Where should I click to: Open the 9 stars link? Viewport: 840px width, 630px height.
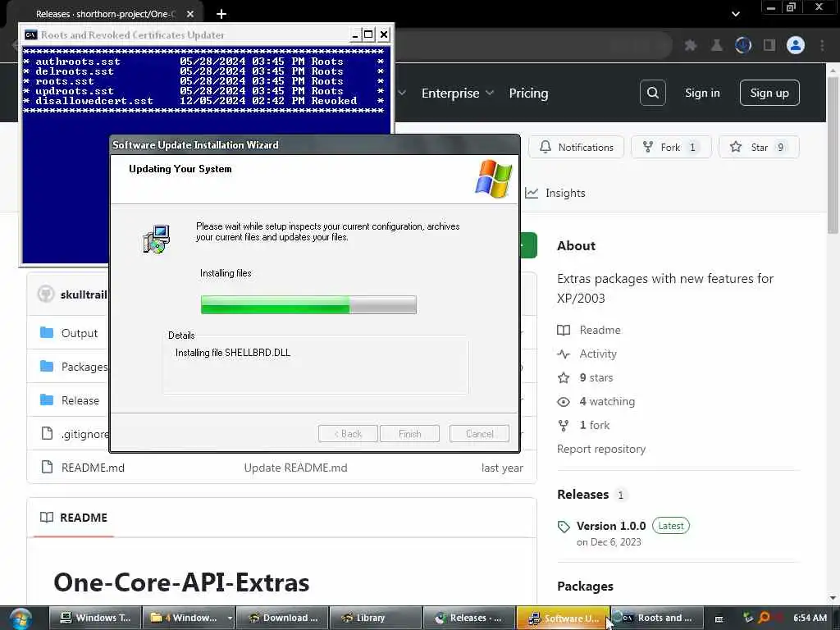(x=596, y=377)
